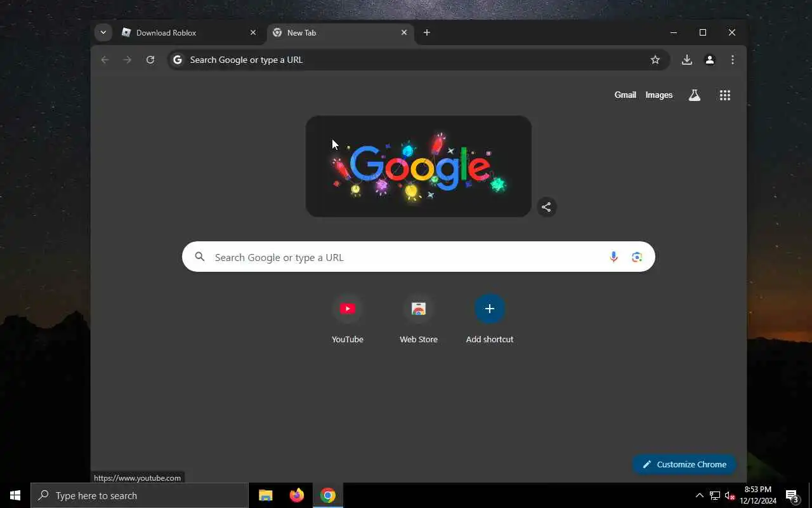The height and width of the screenshot is (508, 812).
Task: Start voice search with microphone icon
Action: click(613, 257)
